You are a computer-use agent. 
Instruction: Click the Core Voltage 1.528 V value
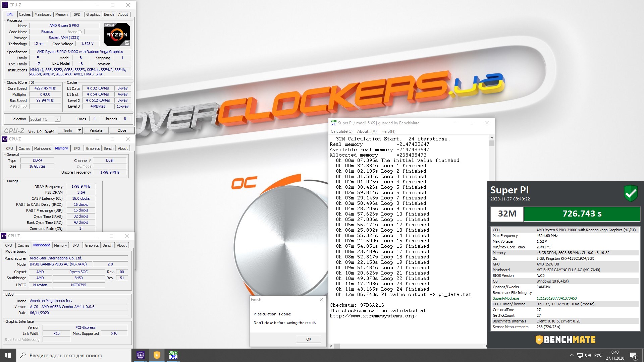[x=87, y=44]
